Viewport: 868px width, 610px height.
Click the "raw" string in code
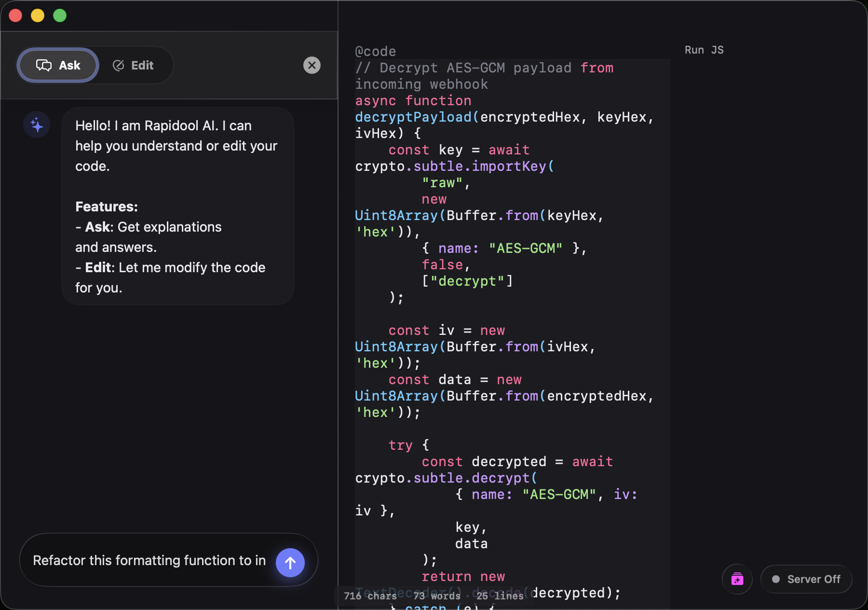tap(442, 183)
